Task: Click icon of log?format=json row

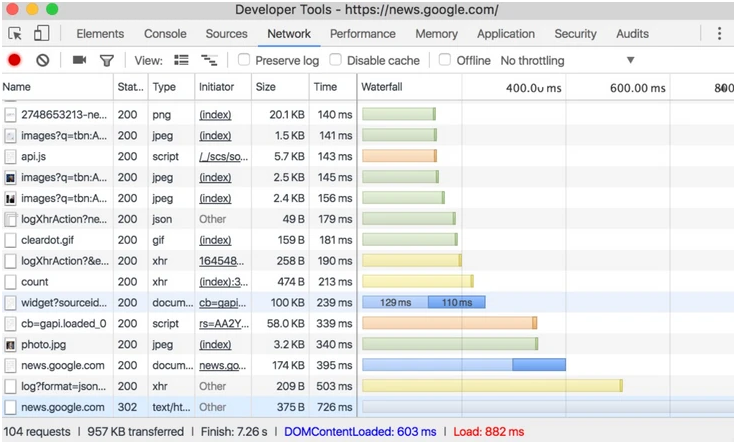Action: pos(10,387)
